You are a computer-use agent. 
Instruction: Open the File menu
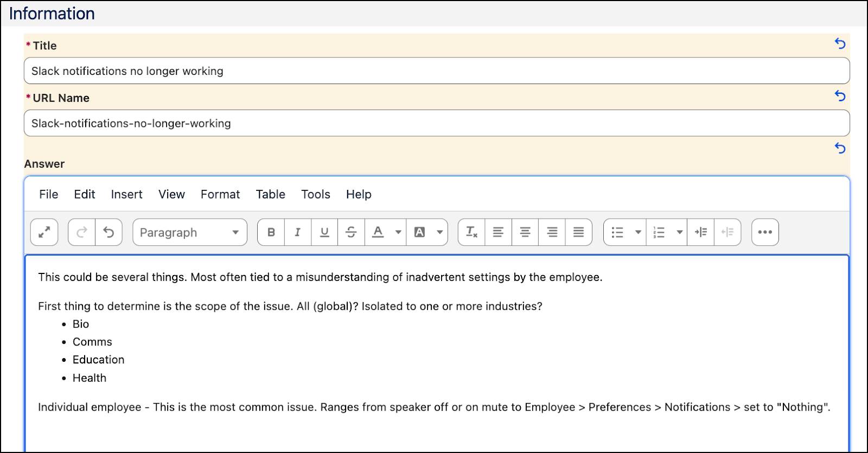click(x=49, y=194)
